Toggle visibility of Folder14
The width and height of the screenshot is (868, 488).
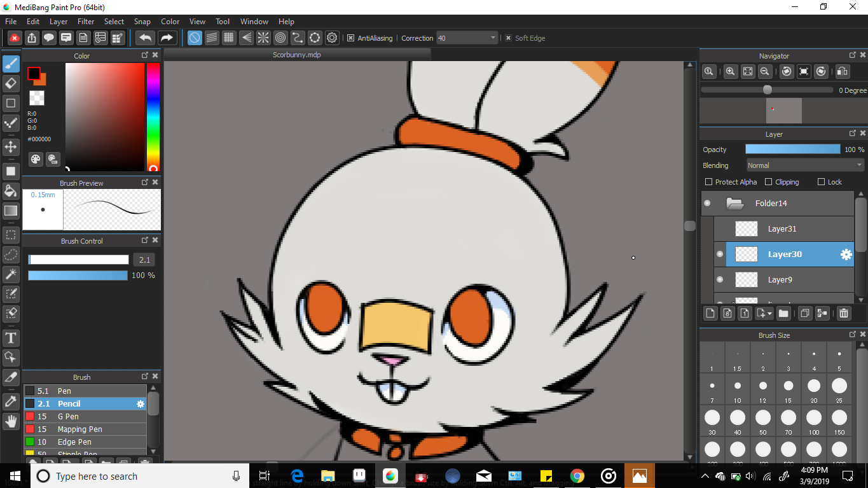point(707,204)
